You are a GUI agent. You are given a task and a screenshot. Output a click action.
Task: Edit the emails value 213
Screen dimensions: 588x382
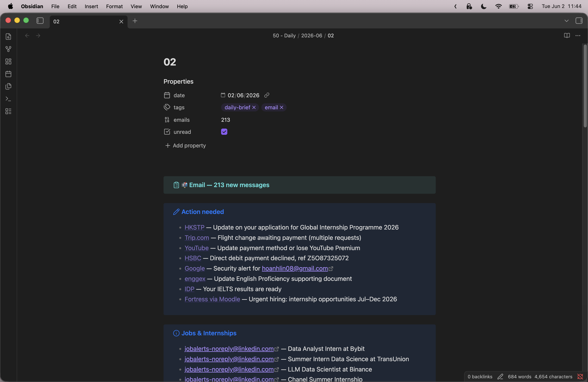[x=226, y=120]
